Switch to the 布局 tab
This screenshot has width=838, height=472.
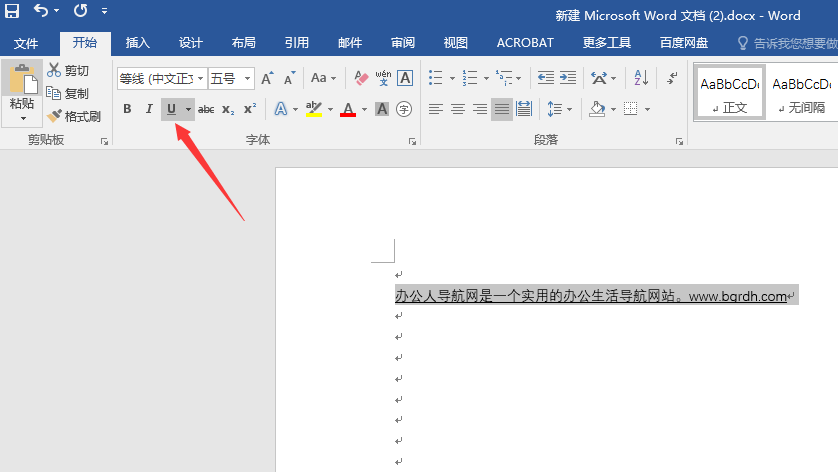click(243, 43)
